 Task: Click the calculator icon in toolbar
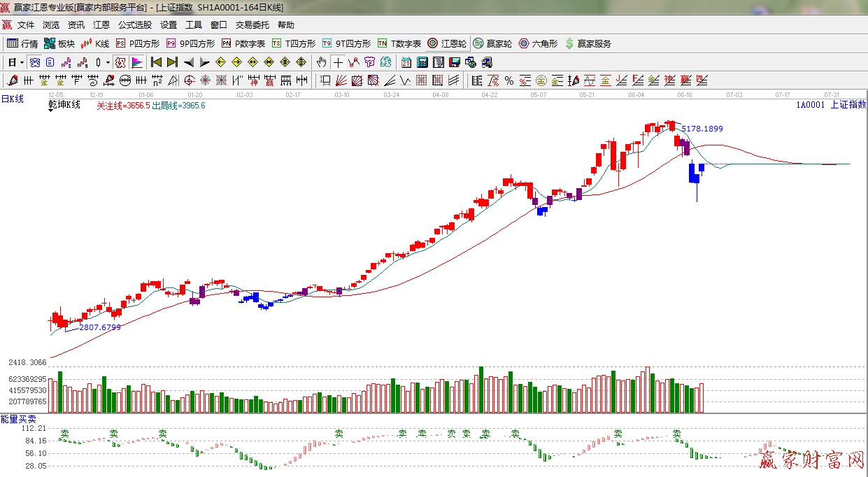(422, 62)
